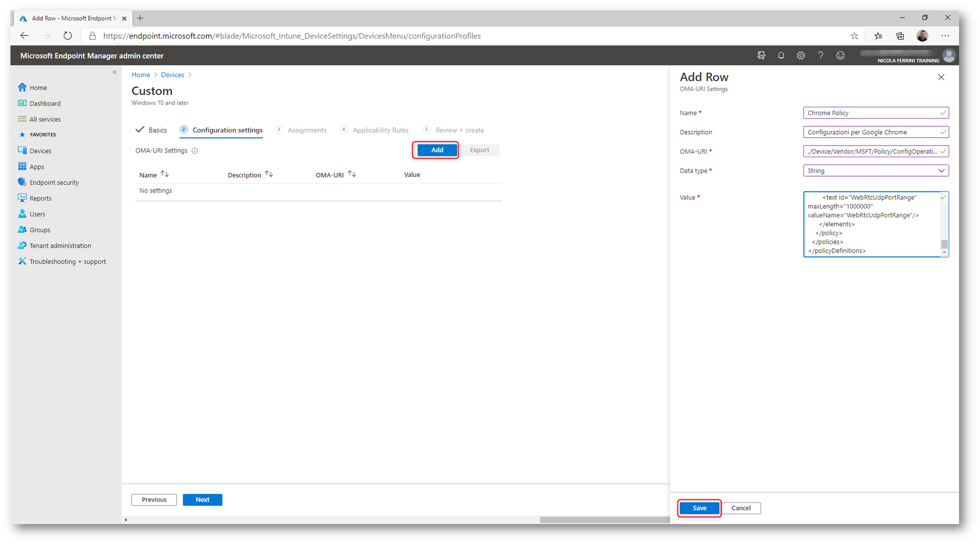The height and width of the screenshot is (545, 980).
Task: Open Endpoint security section
Action: click(x=48, y=182)
